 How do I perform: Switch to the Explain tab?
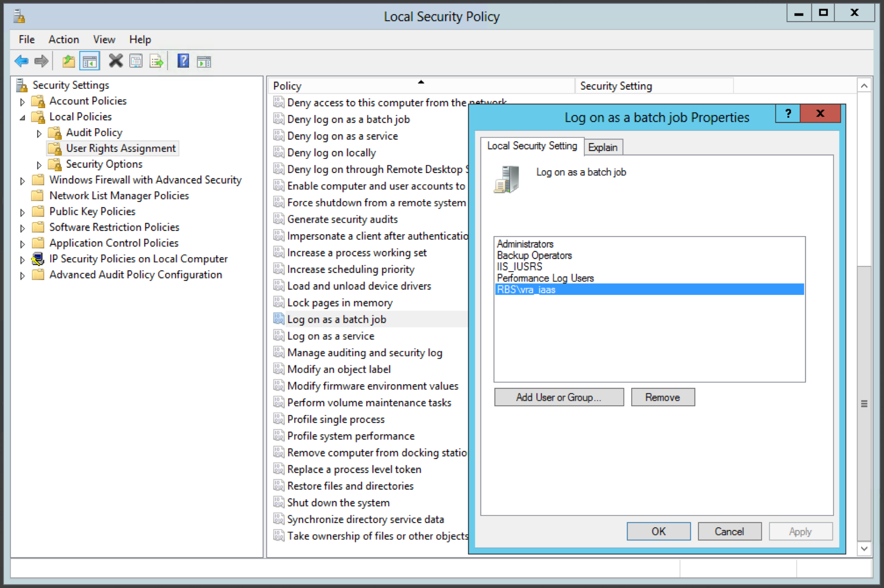[x=603, y=147]
